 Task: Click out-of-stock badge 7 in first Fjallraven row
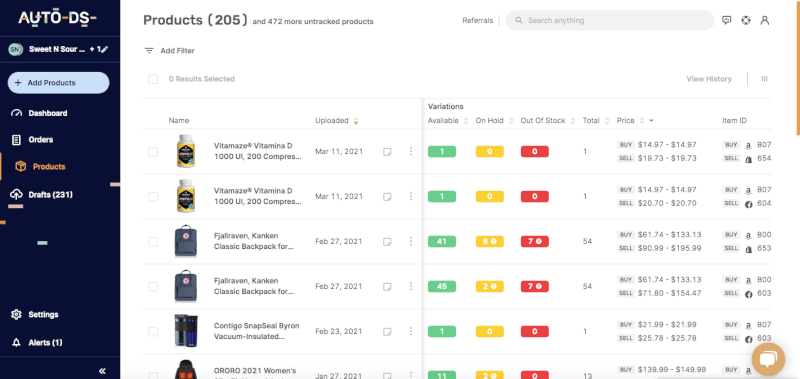point(535,241)
